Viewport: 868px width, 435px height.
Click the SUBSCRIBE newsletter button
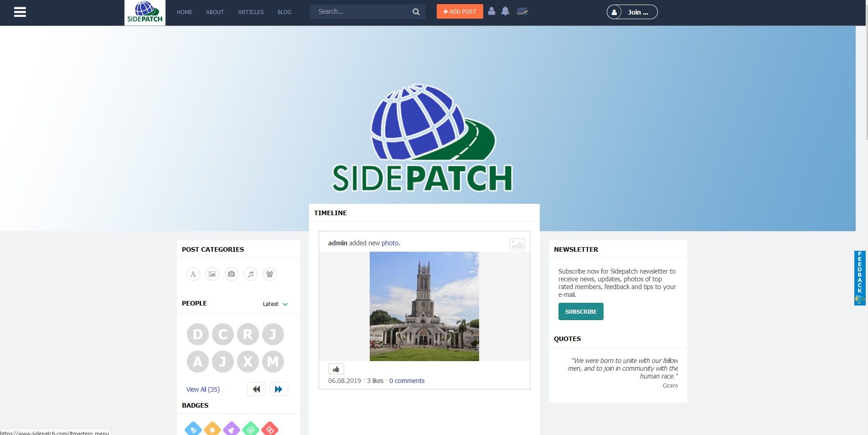tap(580, 311)
